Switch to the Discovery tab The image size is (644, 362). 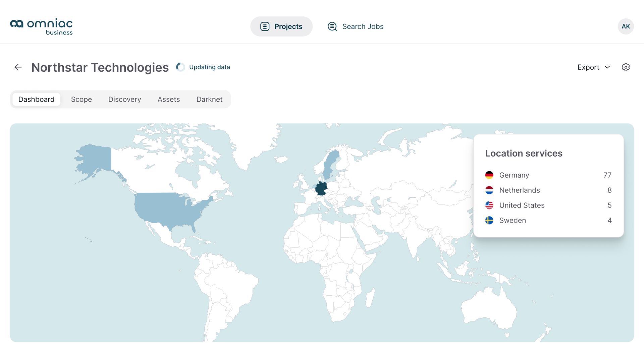pos(124,99)
